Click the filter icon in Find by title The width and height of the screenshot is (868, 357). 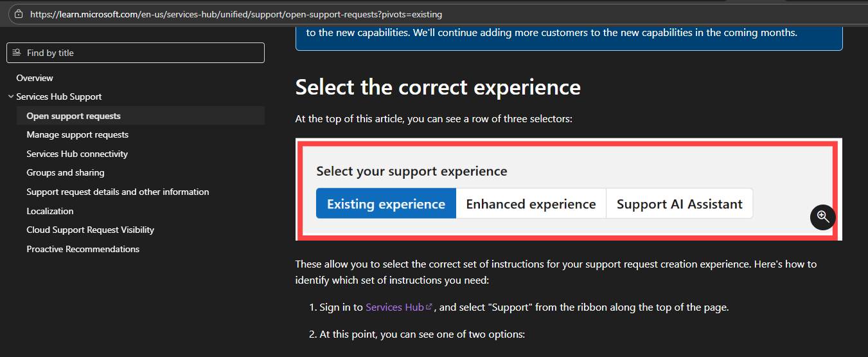(x=17, y=53)
